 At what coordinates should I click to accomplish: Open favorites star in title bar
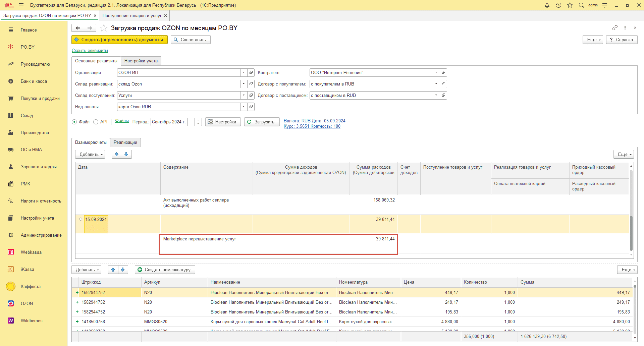pos(570,5)
